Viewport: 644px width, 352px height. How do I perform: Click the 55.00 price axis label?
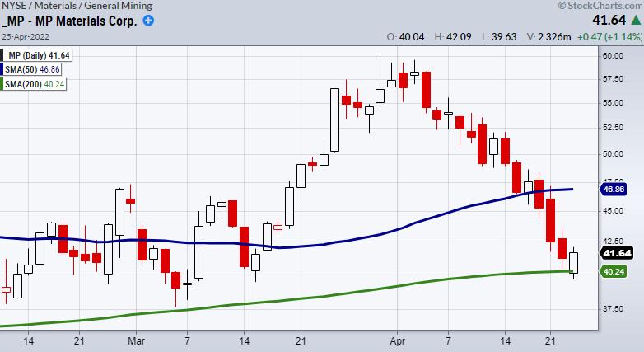[x=613, y=102]
